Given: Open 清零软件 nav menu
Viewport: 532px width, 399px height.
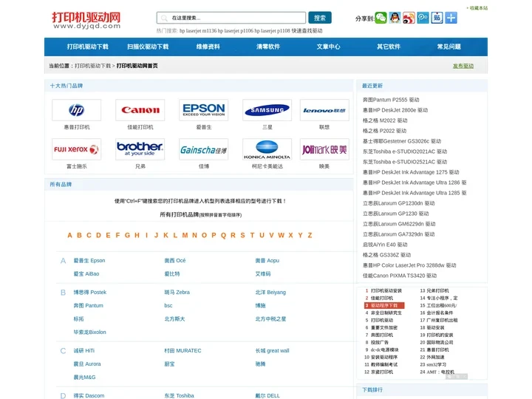Looking at the screenshot, I should tap(268, 47).
